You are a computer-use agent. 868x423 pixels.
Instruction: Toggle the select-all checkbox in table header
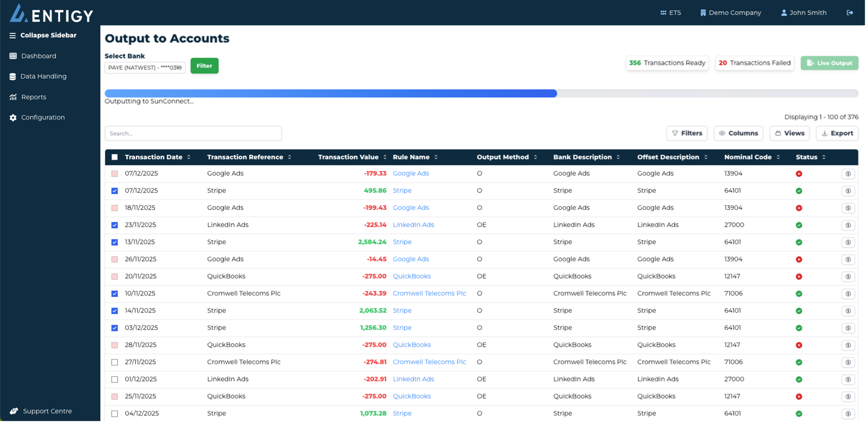click(x=115, y=157)
